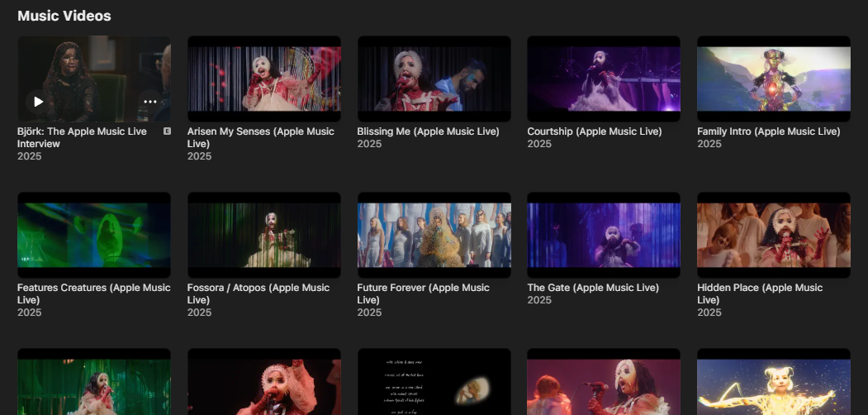Open the third-row pink stage singer thumbnail
The width and height of the screenshot is (868, 415).
(x=604, y=382)
